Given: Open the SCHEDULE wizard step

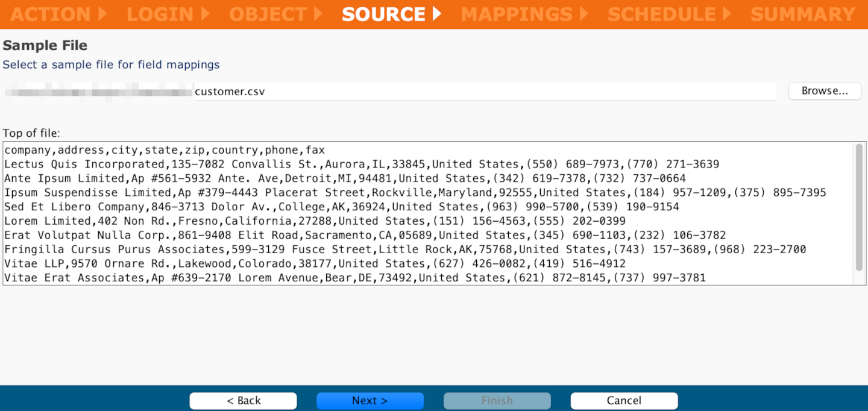Looking at the screenshot, I should 661,14.
